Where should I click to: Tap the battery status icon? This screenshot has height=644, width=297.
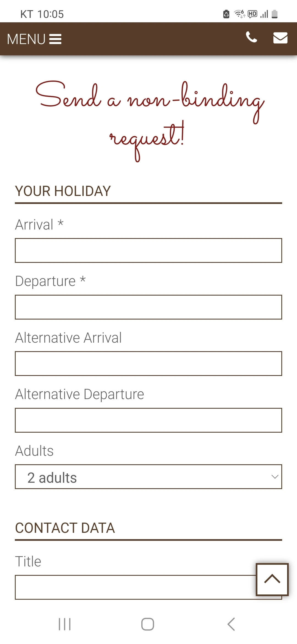(x=274, y=14)
